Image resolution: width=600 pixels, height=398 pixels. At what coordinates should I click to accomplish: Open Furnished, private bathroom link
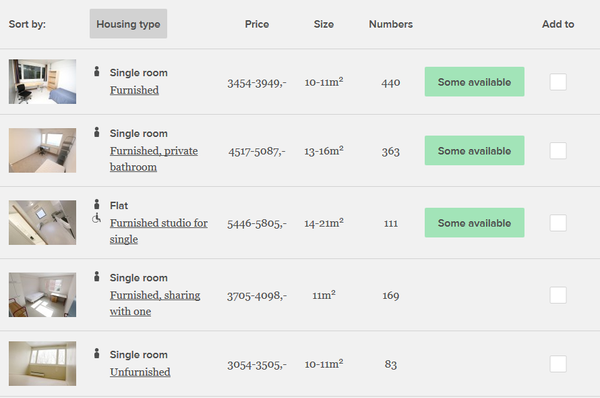(154, 159)
